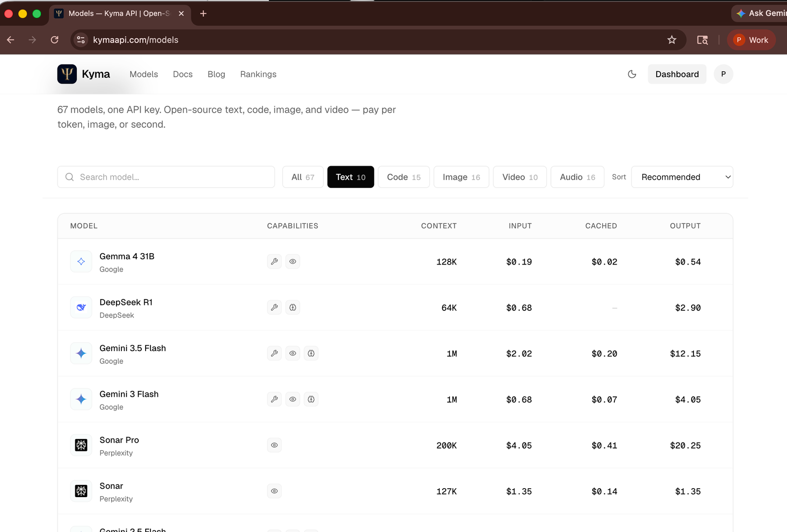This screenshot has height=532, width=787.
Task: Click the Gemini 3 Flash star logo
Action: pos(81,399)
